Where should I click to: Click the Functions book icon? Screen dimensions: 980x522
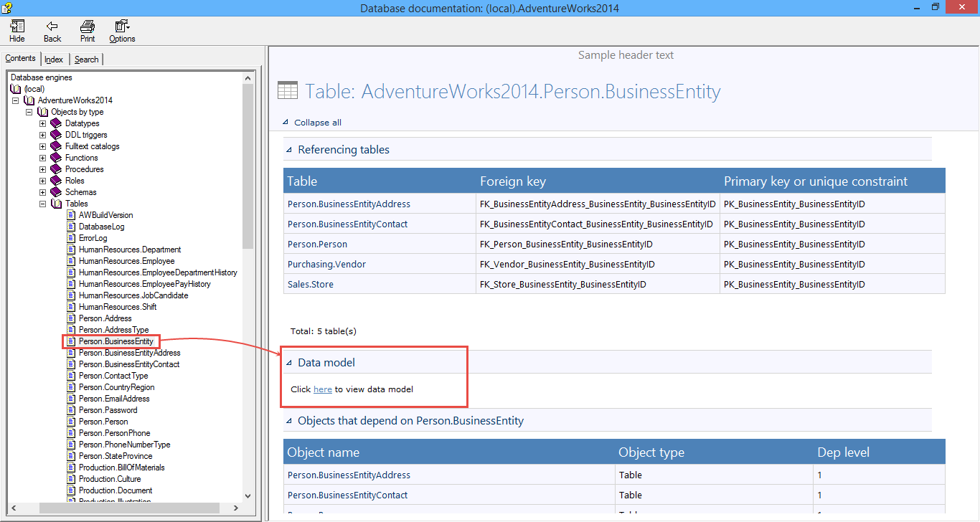(57, 158)
